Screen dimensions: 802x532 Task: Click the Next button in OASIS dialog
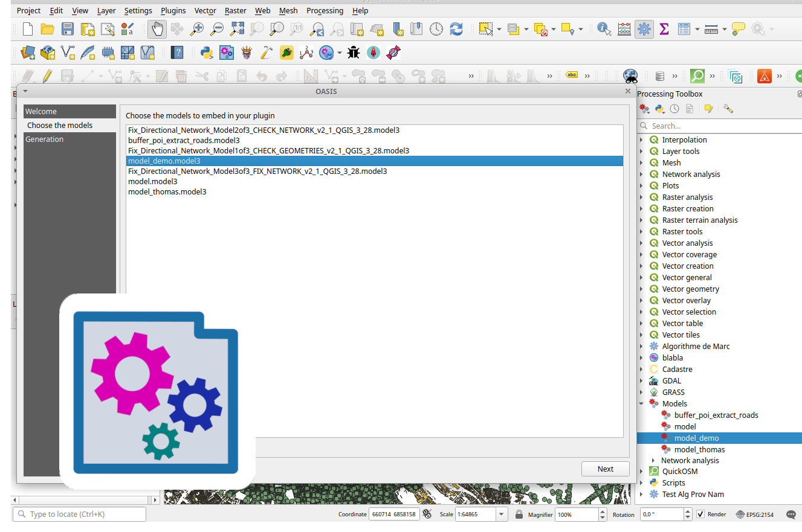(x=605, y=469)
